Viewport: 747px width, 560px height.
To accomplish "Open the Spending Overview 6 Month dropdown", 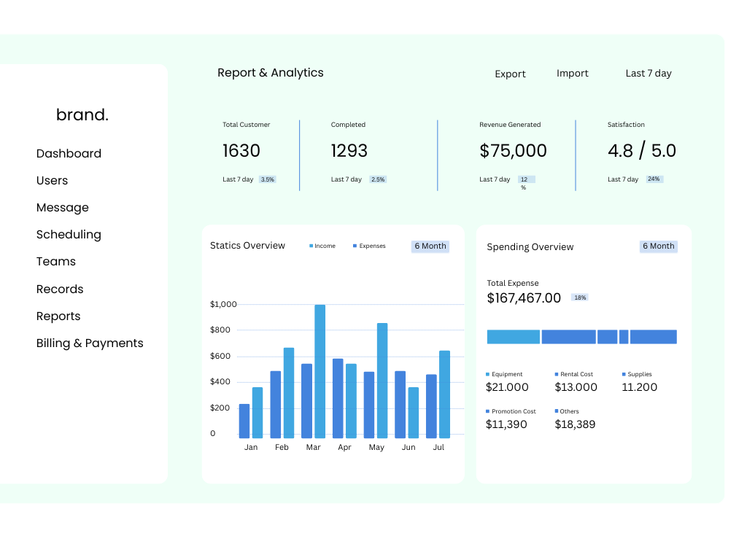I will coord(658,246).
